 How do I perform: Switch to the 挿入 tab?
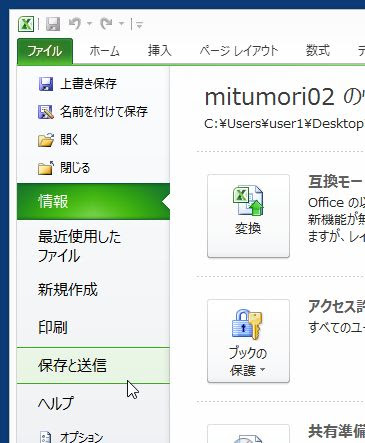(160, 51)
